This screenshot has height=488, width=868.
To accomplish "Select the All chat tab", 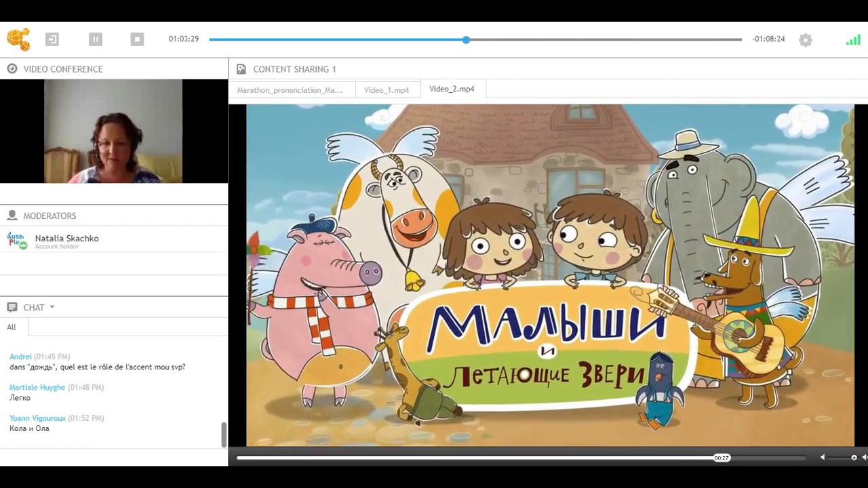I will point(12,327).
